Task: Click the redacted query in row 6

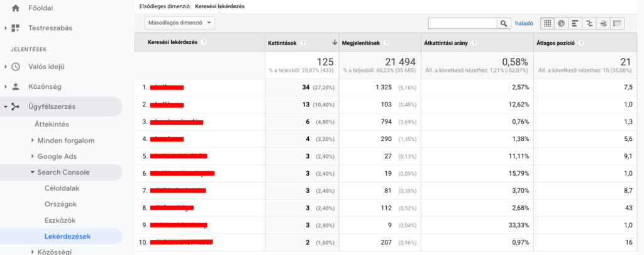Action: point(182,173)
